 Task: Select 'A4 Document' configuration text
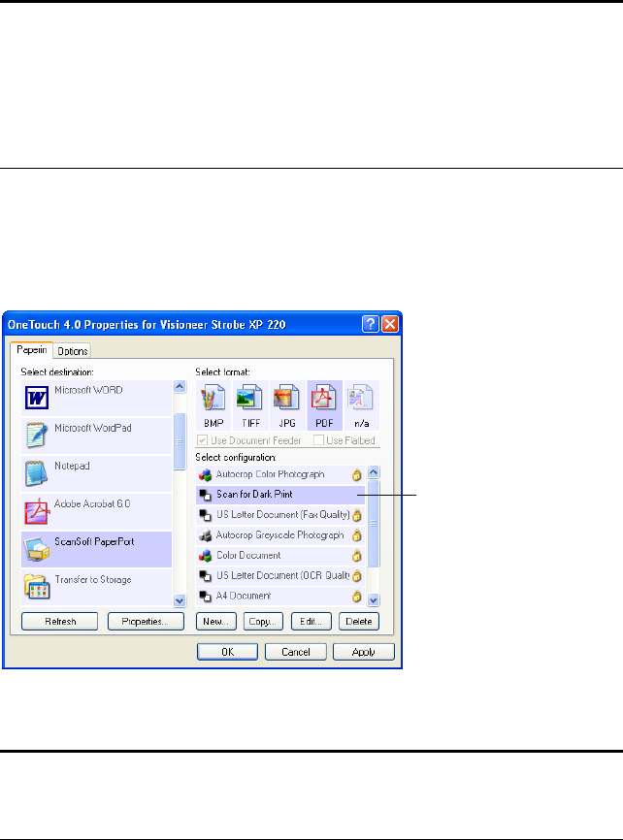244,596
